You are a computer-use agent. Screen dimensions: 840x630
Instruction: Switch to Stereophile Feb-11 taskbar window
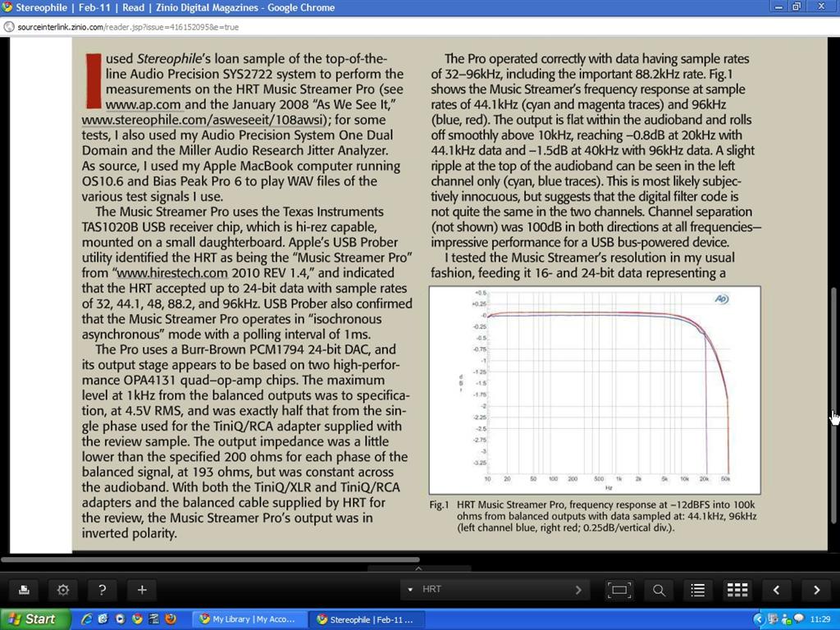click(367, 620)
